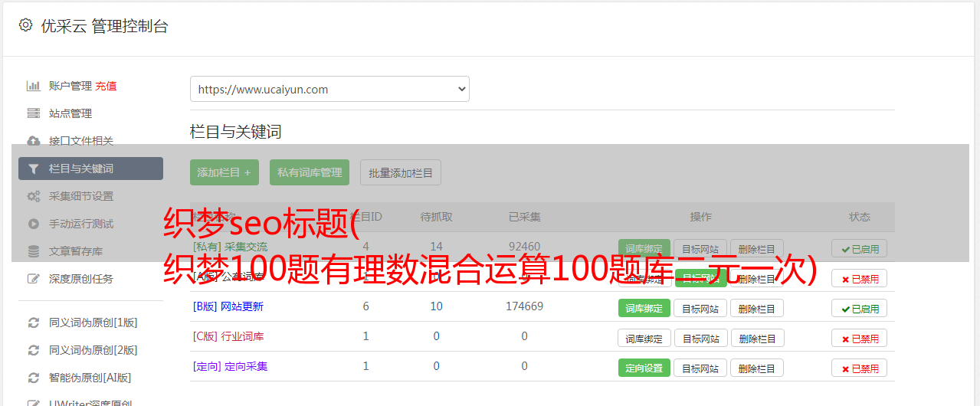This screenshot has width=980, height=406.
Task: Click 删除栏目 in the 网站更新 row
Action: pos(757,309)
